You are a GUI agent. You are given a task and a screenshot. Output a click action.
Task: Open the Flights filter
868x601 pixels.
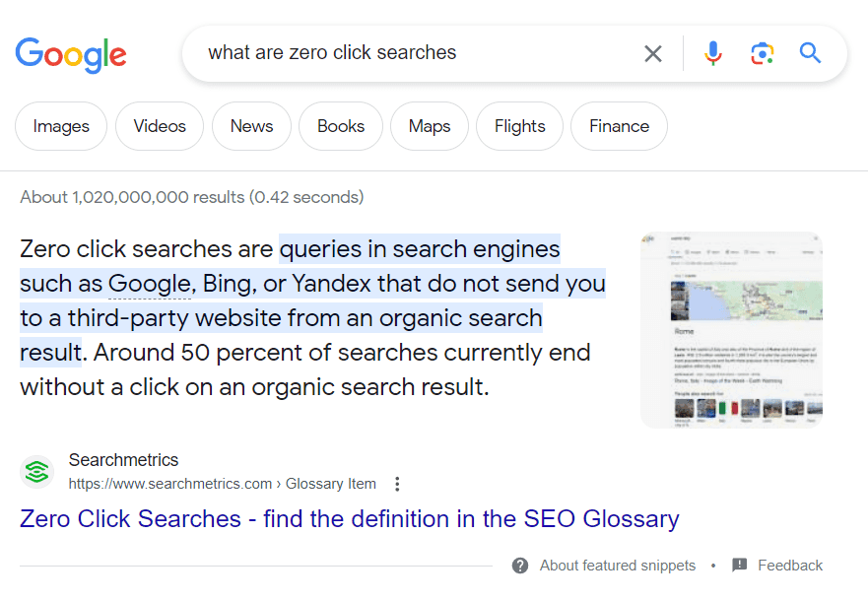(x=519, y=126)
